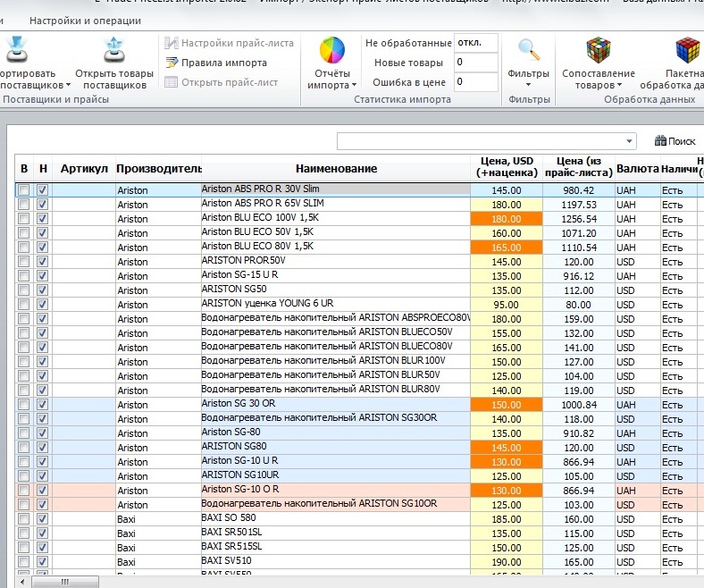The height and width of the screenshot is (588, 704).
Task: Open supplier goods via Открыть товары поставщиков icon
Action: 114,49
